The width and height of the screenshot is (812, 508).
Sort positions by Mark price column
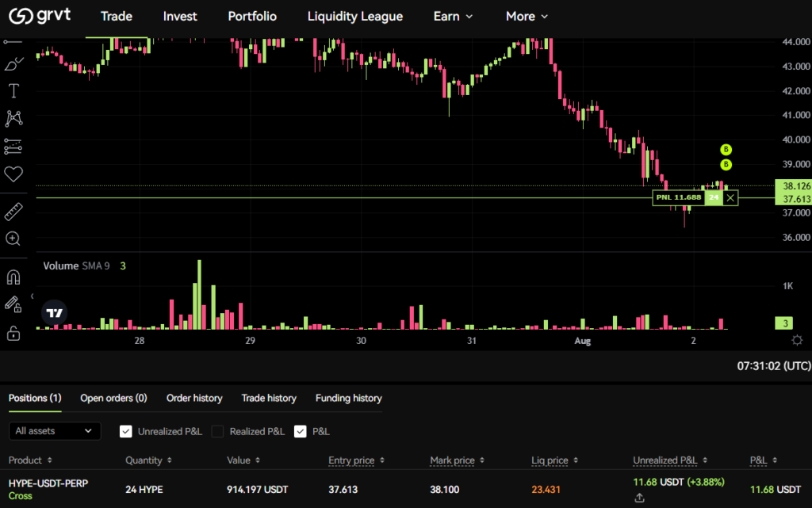[458, 460]
